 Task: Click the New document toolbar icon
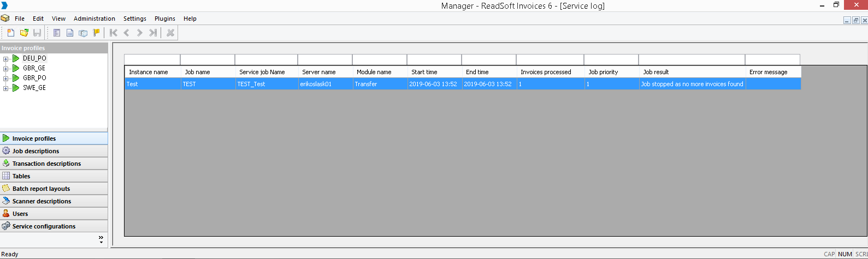(x=10, y=33)
